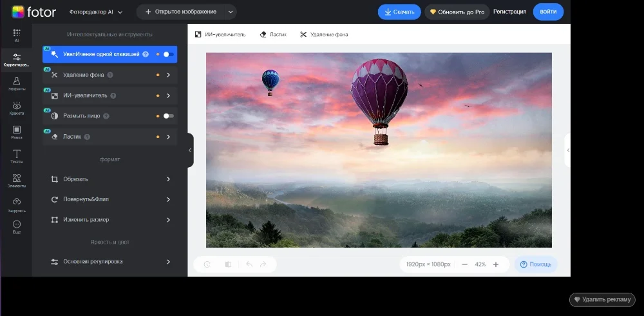Screen dimensions: 644x316
Task: Open the Тексты (Text) tool
Action: pos(17,157)
